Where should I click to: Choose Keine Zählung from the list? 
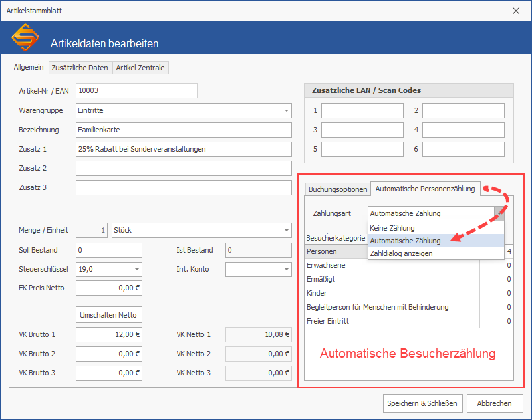point(392,228)
